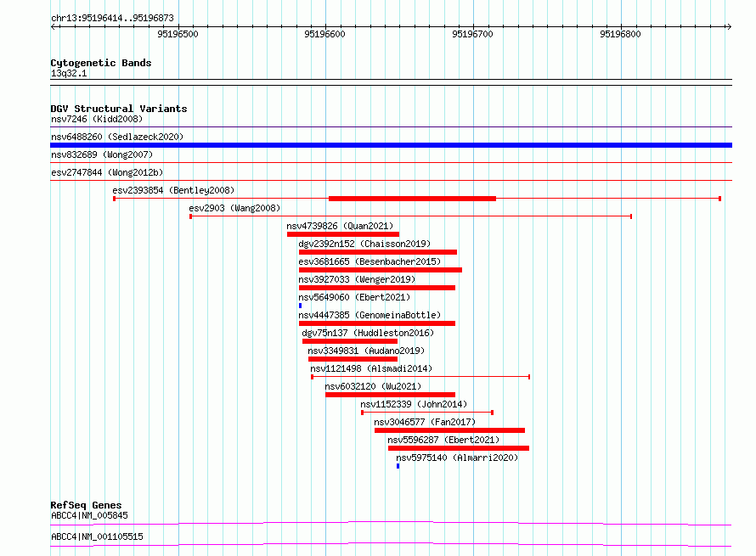Select the ABCC4|NM_005845 magenta gene line
756x556 pixels.
pyautogui.click(x=391, y=523)
